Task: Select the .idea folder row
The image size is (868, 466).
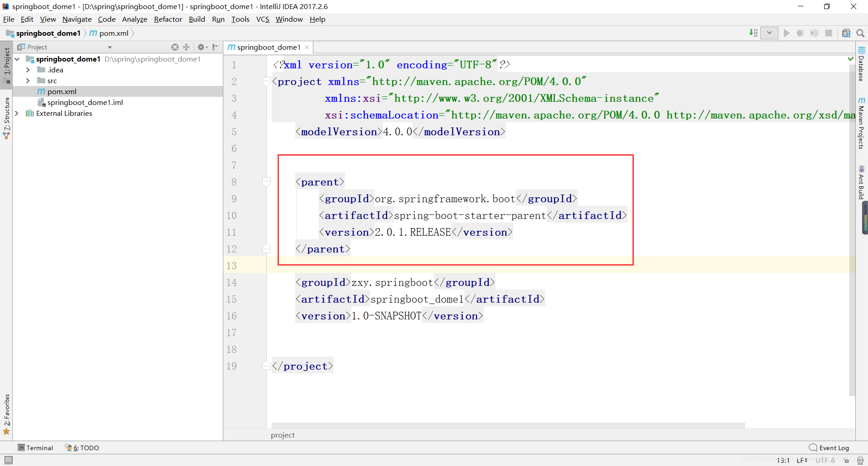Action: pos(118,70)
